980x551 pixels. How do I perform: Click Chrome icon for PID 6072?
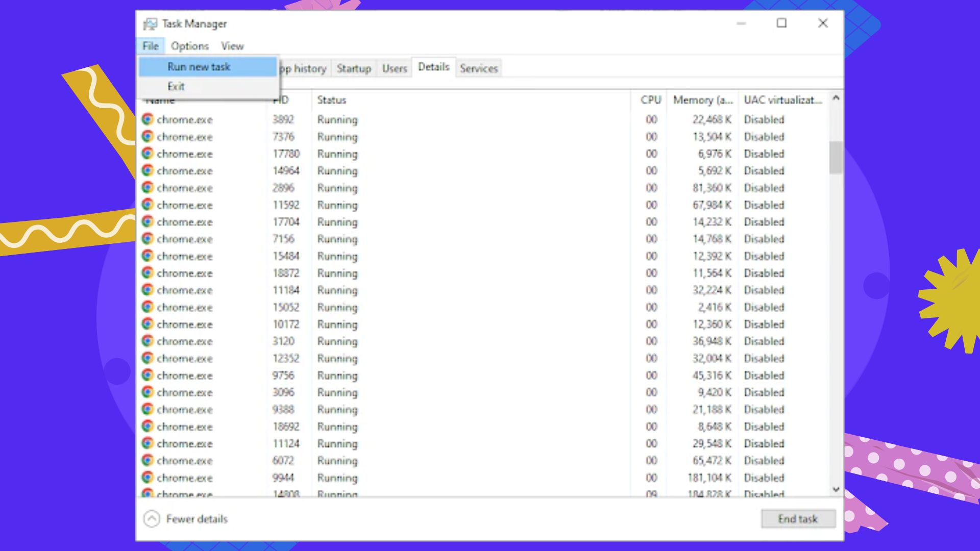(148, 460)
